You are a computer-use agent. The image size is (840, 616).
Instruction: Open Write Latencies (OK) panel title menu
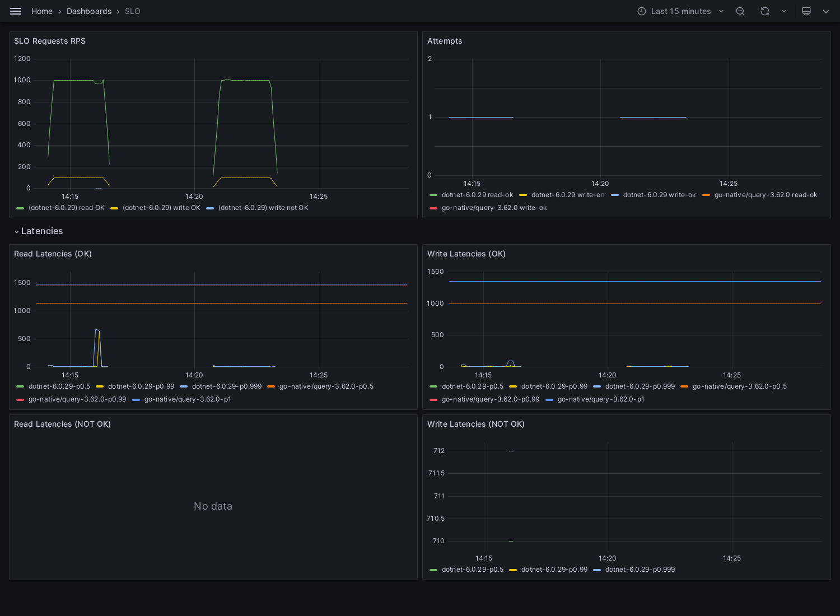pyautogui.click(x=466, y=254)
